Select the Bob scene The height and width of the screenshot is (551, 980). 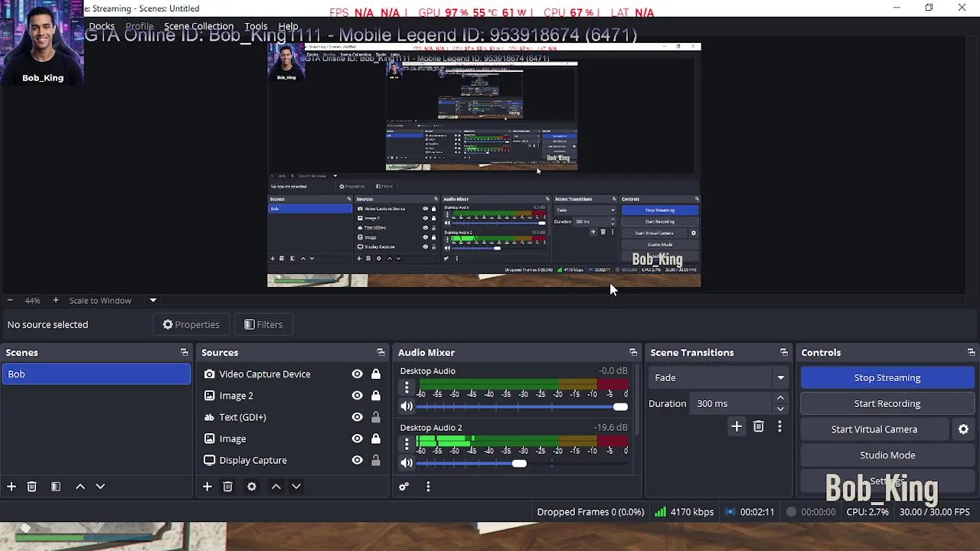pos(96,374)
